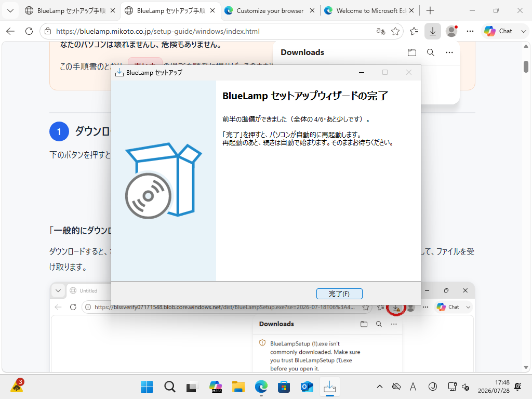The width and height of the screenshot is (532, 399).
Task: Select the active second BlueLamp セットアップ手順 tab
Action: pyautogui.click(x=170, y=10)
